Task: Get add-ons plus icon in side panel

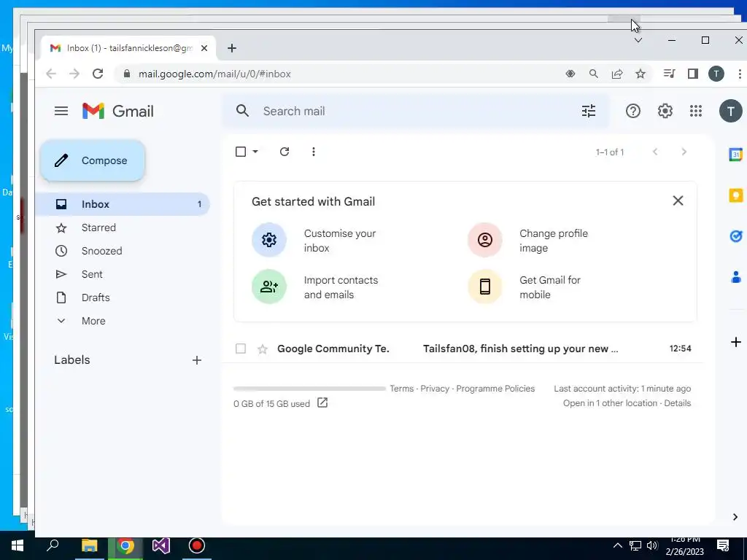Action: (735, 342)
